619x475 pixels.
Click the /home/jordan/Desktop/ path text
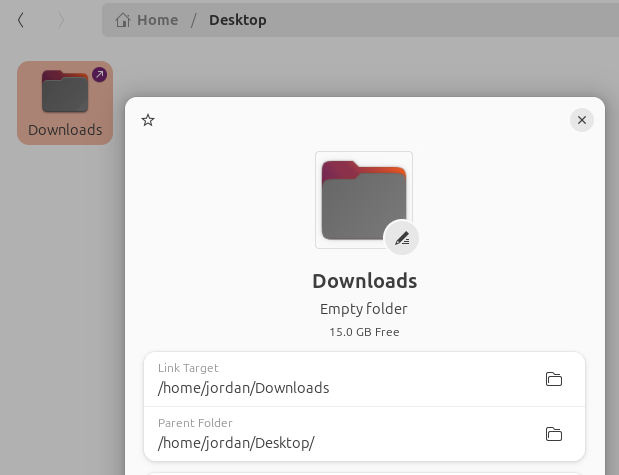236,443
